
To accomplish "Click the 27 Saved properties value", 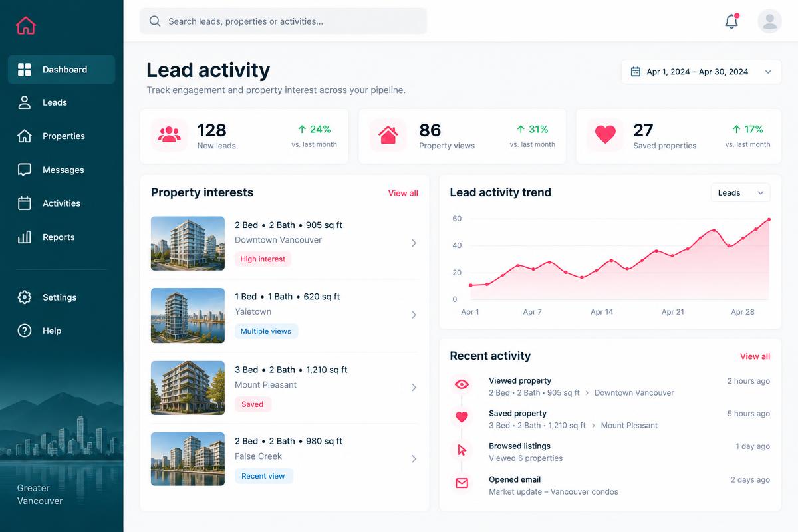I will tap(643, 130).
